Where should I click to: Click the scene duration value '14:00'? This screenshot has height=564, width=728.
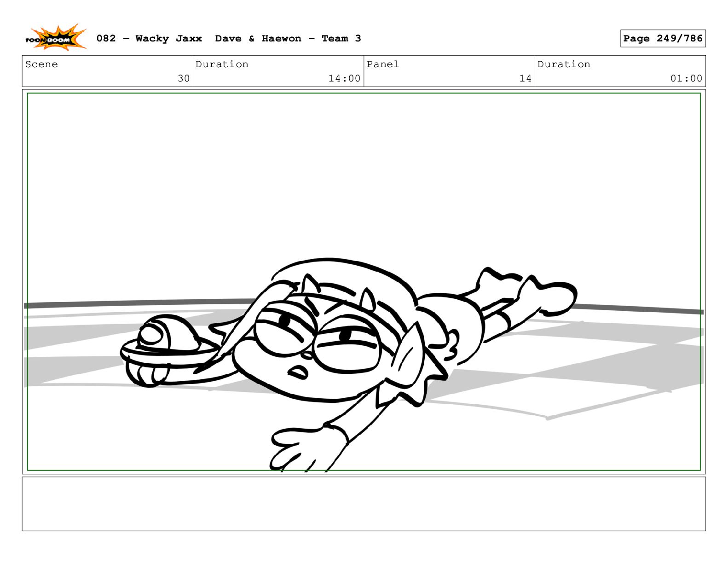(344, 79)
